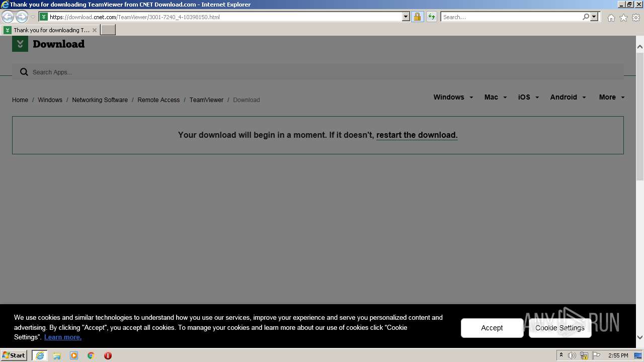
Task: Click the page vertical scrollbar thumb
Action: click(x=640, y=116)
